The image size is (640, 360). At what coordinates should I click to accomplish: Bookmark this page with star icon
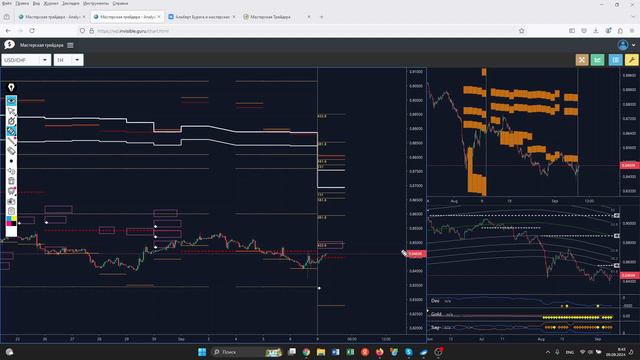(522, 31)
